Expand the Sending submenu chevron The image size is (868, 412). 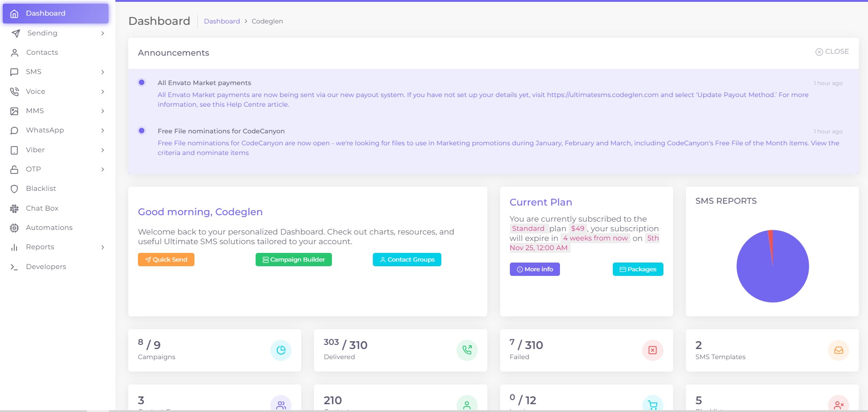pos(103,34)
